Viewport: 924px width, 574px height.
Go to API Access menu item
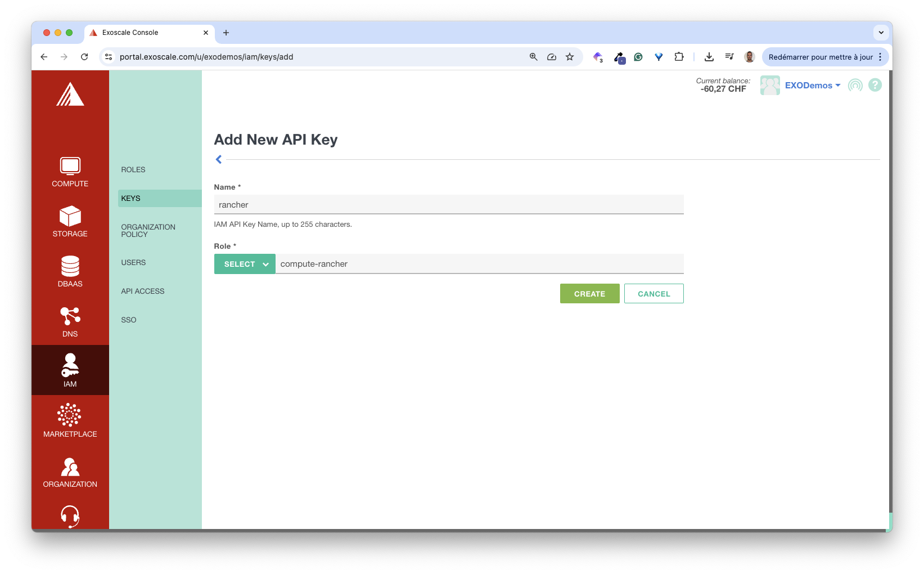[x=143, y=291]
